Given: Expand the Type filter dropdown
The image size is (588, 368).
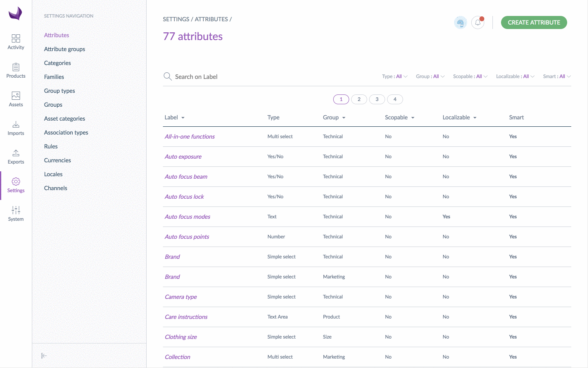Looking at the screenshot, I should 394,76.
